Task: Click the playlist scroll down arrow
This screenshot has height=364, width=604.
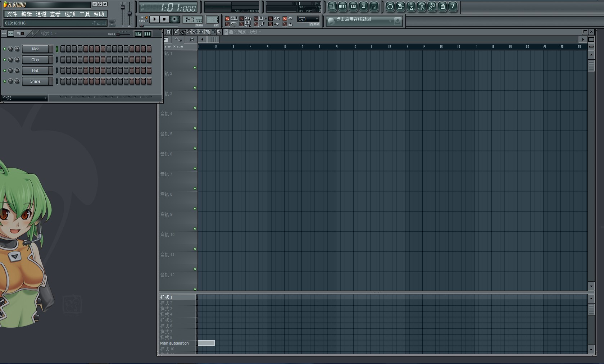Action: pos(591,286)
